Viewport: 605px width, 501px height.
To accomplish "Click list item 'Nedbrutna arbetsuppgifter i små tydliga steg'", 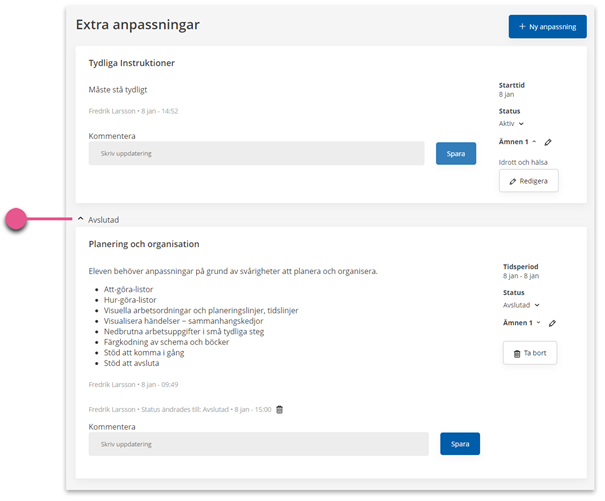I will click(x=184, y=332).
